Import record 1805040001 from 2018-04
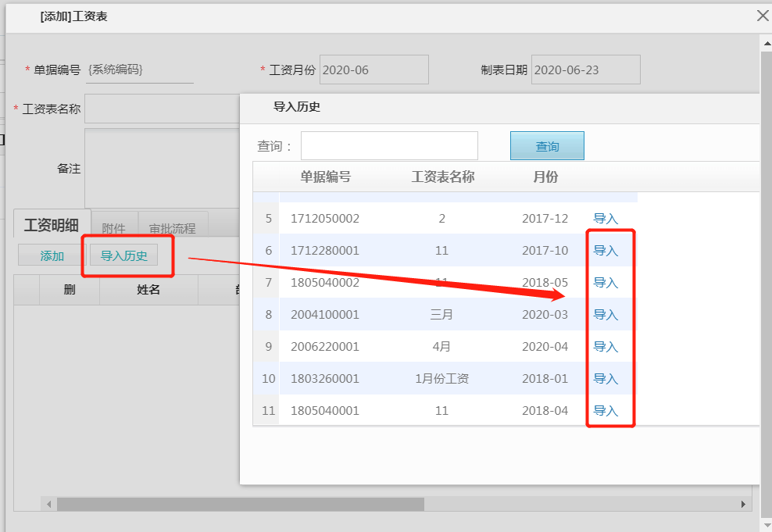The height and width of the screenshot is (532, 772). [x=606, y=411]
